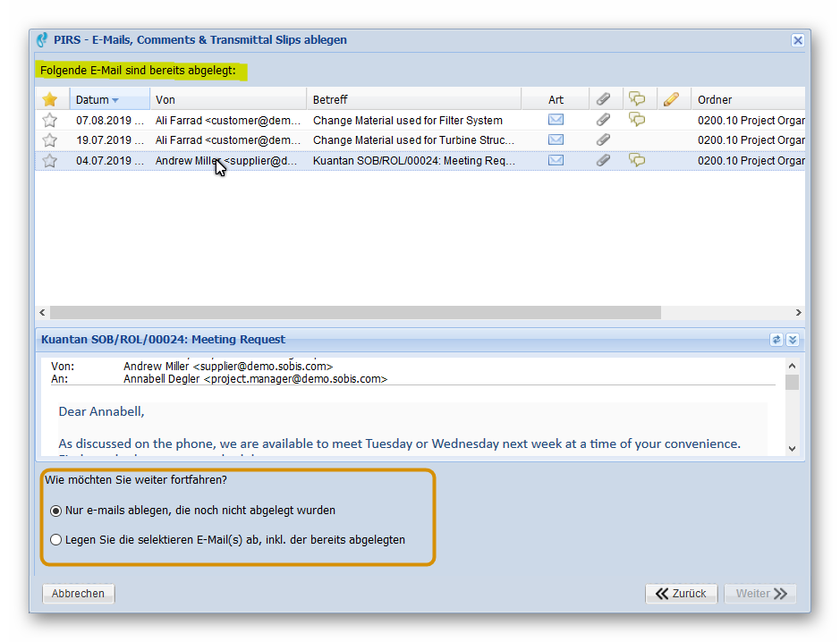Viewport: 840px width, 642px height.
Task: Select 'Nur e-mails ablegen' radio option
Action: point(57,511)
